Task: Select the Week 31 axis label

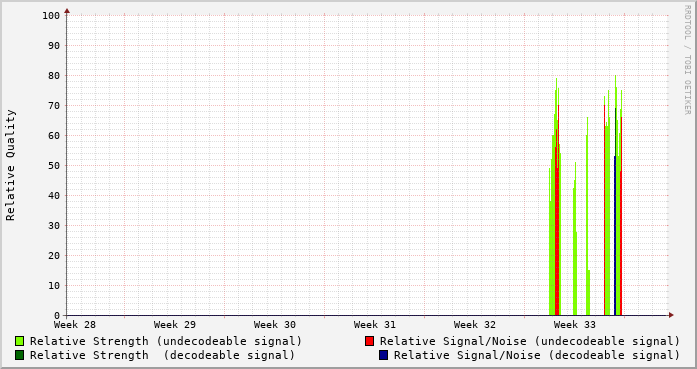Action: coord(375,325)
